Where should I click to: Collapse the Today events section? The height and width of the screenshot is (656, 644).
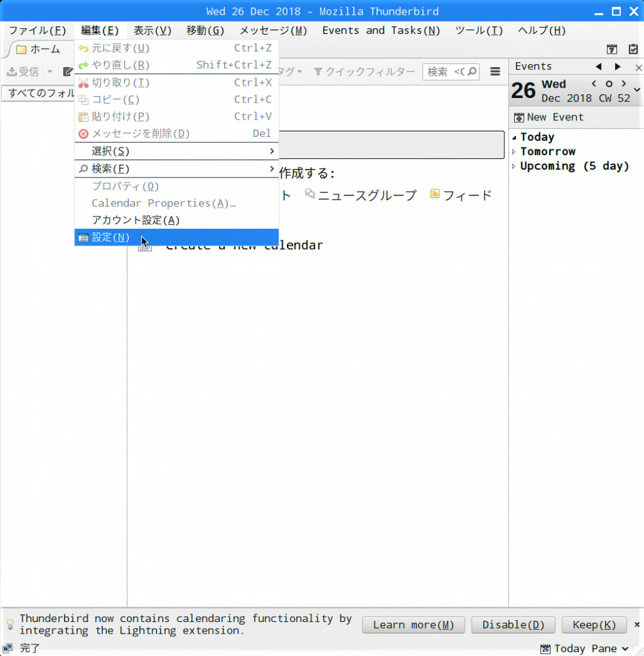(x=514, y=137)
